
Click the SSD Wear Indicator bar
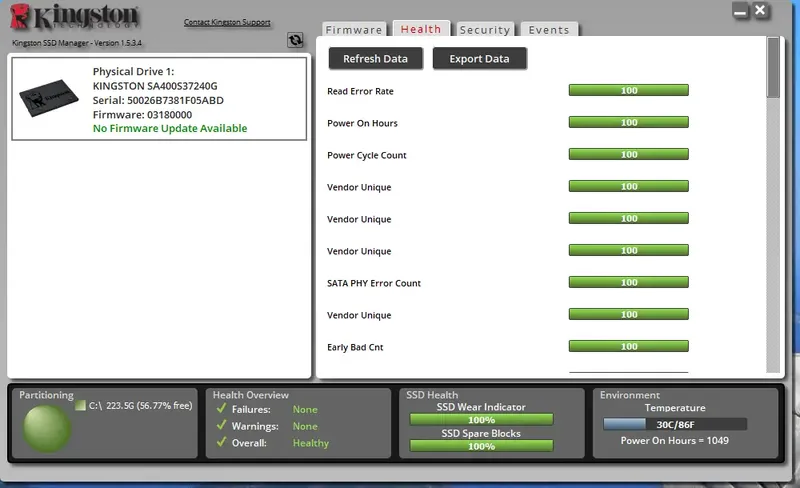click(481, 420)
